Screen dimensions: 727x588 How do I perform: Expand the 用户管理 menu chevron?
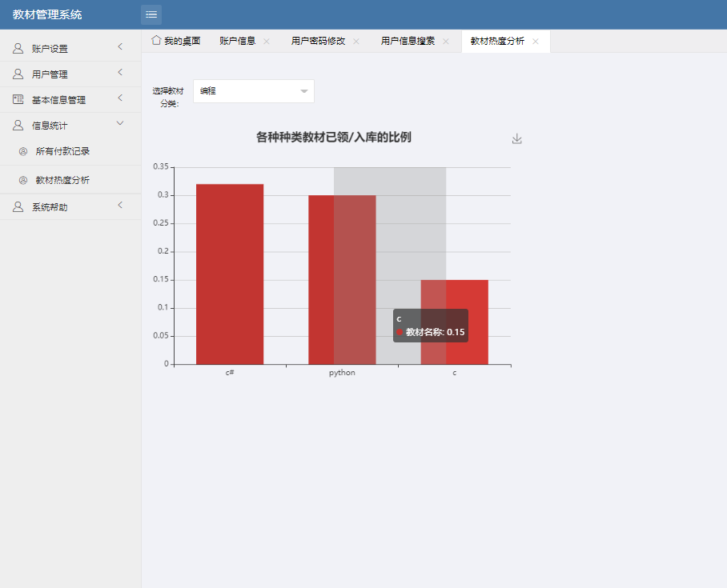click(120, 72)
